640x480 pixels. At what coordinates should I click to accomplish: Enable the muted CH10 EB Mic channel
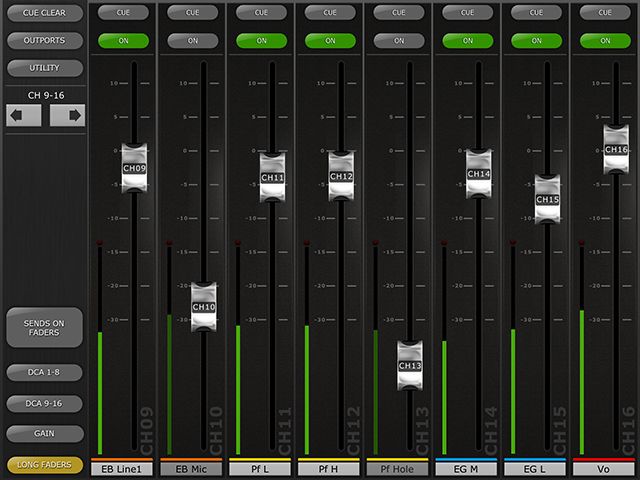[192, 41]
